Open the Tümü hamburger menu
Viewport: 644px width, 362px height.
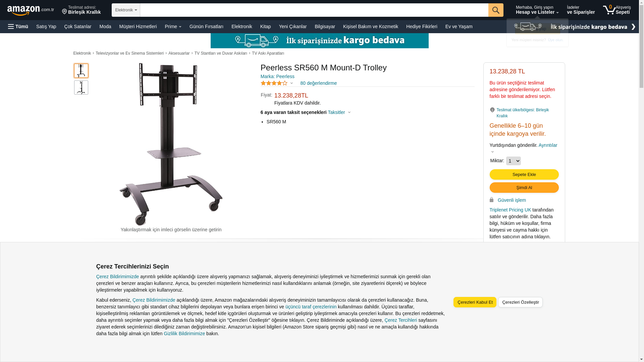pyautogui.click(x=18, y=26)
